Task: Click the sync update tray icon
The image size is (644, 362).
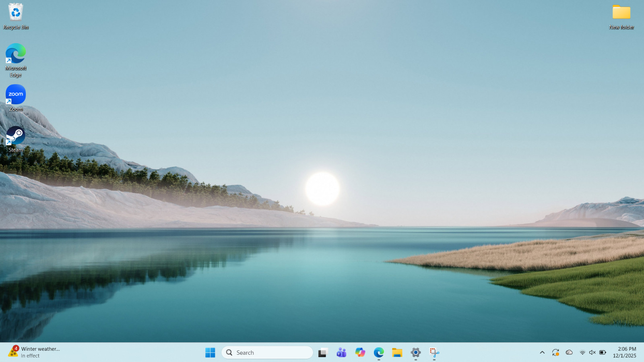Action: click(556, 353)
